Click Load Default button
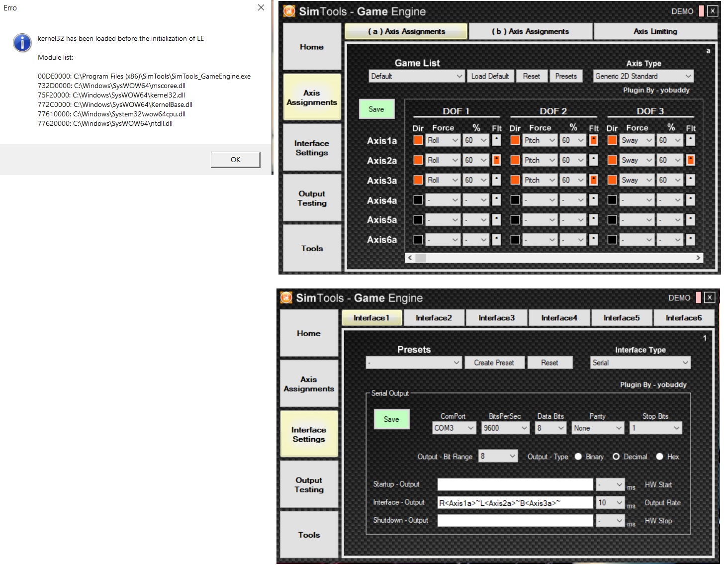 [x=490, y=76]
